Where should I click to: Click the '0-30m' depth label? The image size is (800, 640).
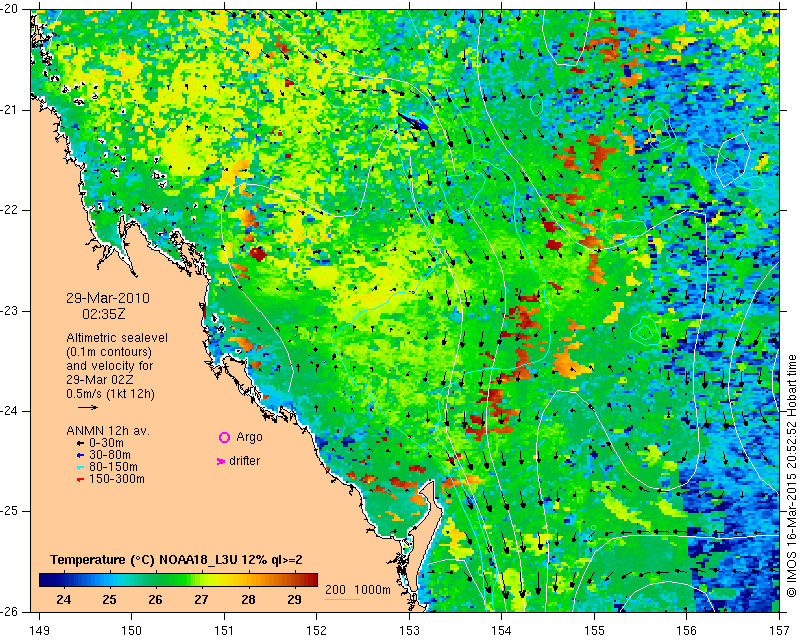[x=106, y=443]
